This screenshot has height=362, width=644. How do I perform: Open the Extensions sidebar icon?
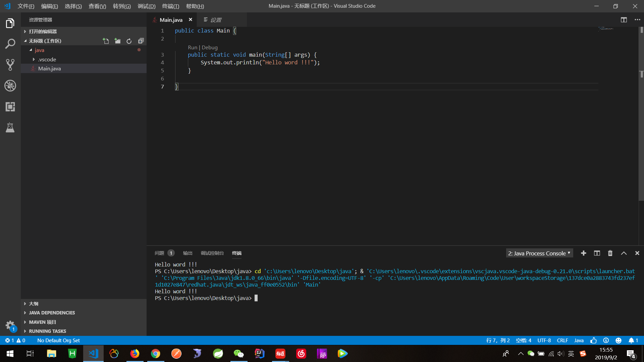[x=10, y=107]
